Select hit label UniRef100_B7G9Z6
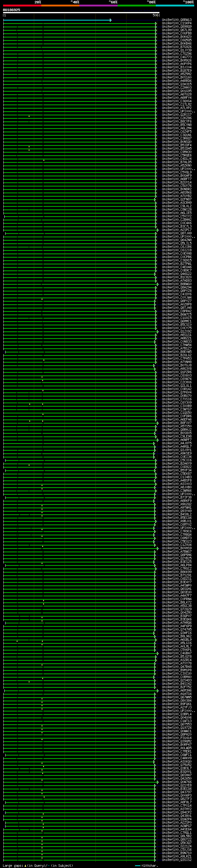197x868 pixels. 177,47
